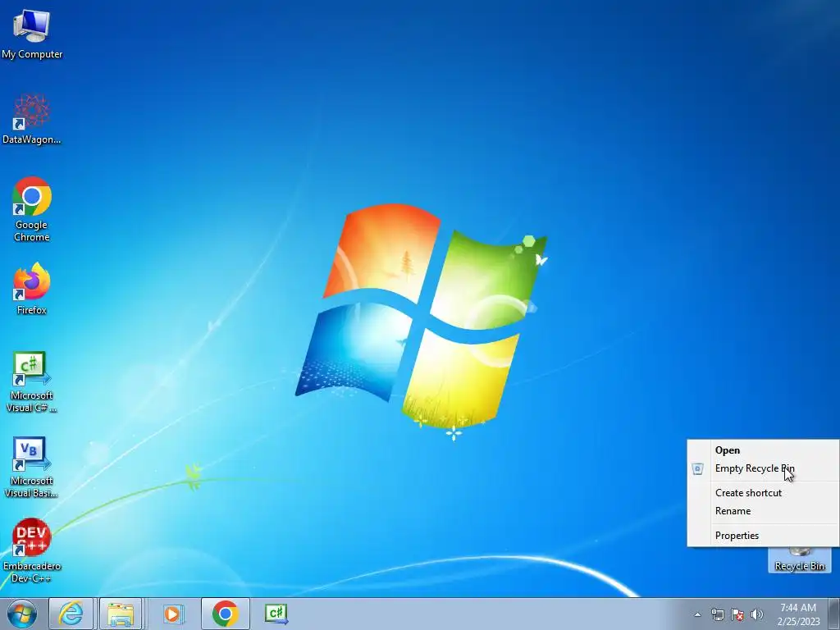Open Visual C# from the taskbar
The image size is (840, 630).
tap(276, 614)
